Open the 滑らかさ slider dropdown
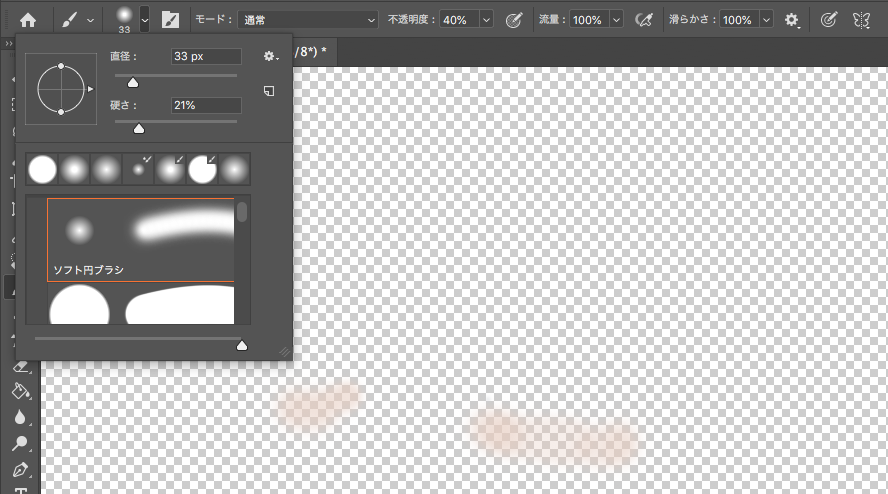Image resolution: width=888 pixels, height=494 pixels. pos(766,20)
